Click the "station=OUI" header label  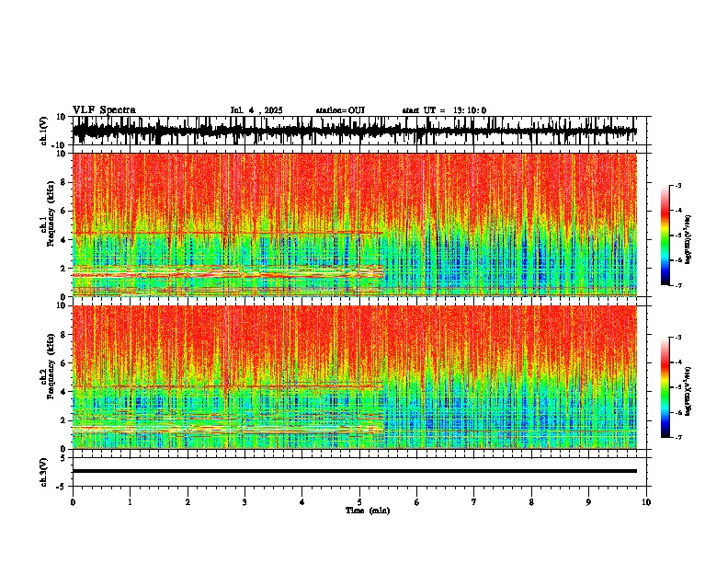pos(340,110)
